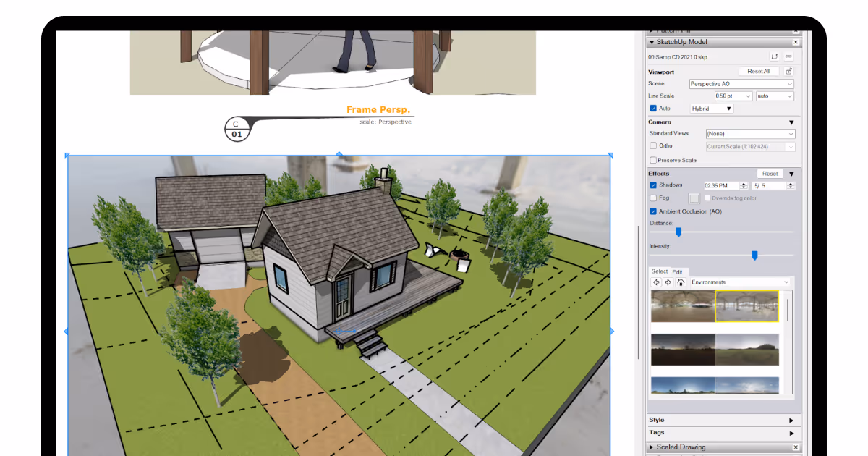Go back in the environments browser

pos(656,282)
